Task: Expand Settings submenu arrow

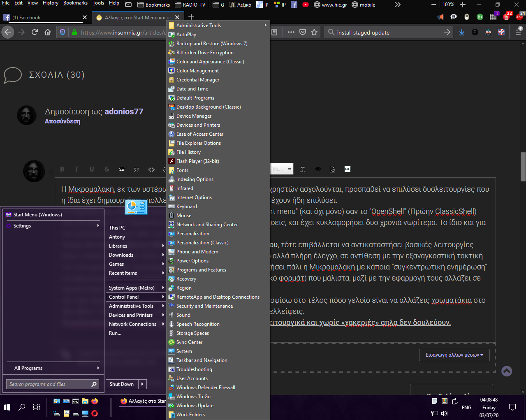Action: click(98, 226)
